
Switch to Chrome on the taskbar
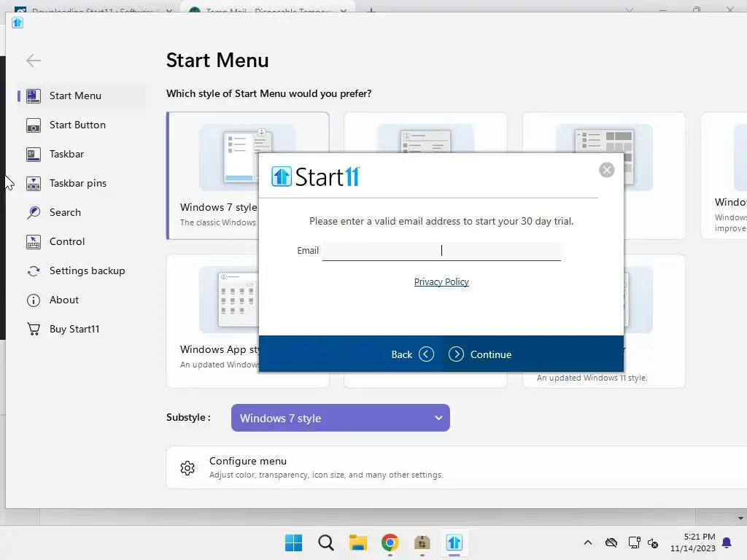(390, 542)
